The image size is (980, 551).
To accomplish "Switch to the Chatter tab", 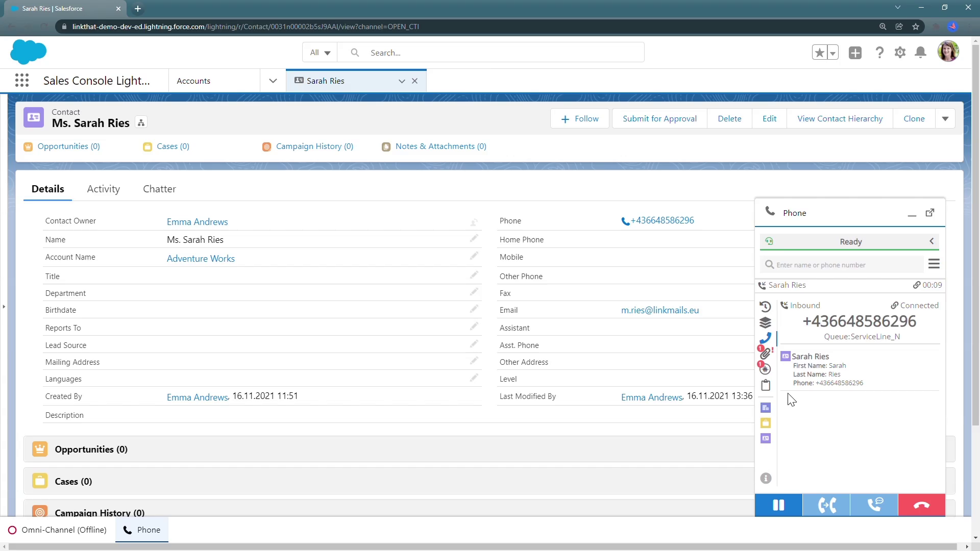I will tap(159, 189).
